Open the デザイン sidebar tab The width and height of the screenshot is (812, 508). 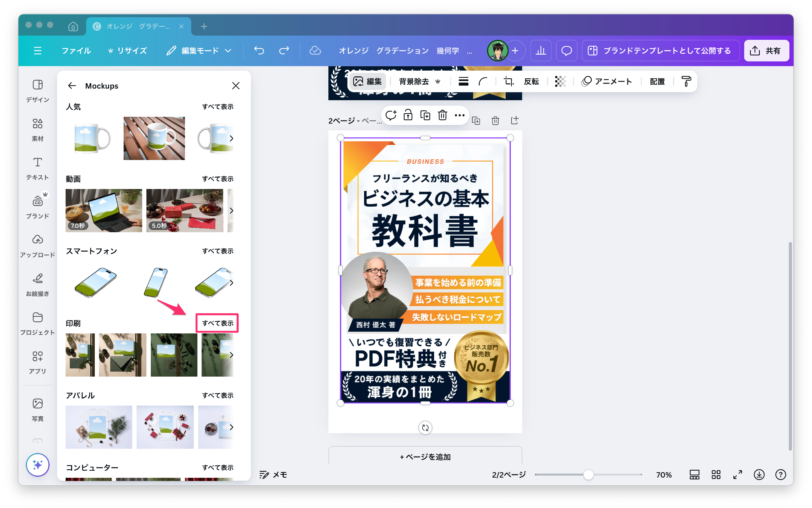(x=38, y=91)
